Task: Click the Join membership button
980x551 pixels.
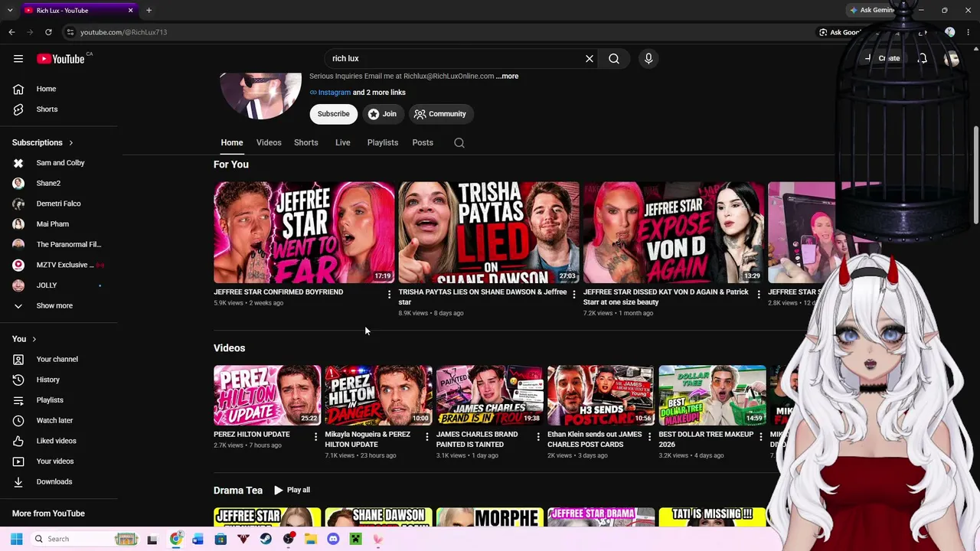Action: [x=382, y=114]
